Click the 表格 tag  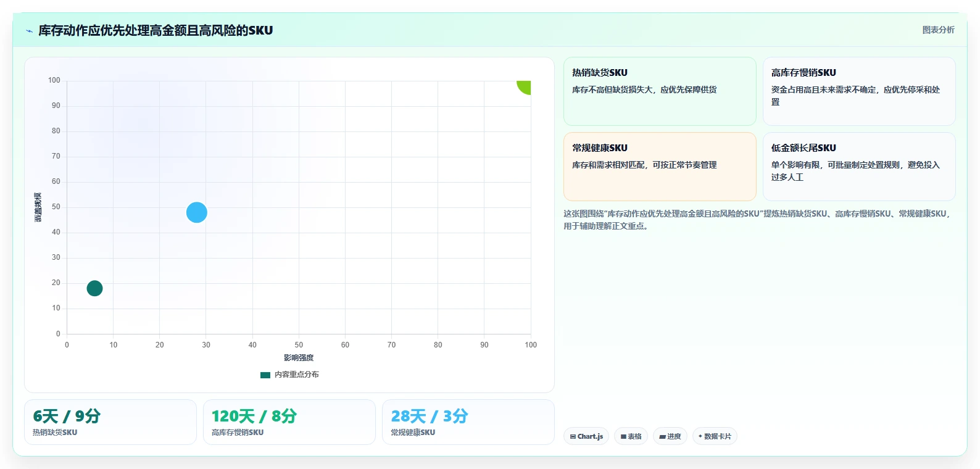pos(631,436)
